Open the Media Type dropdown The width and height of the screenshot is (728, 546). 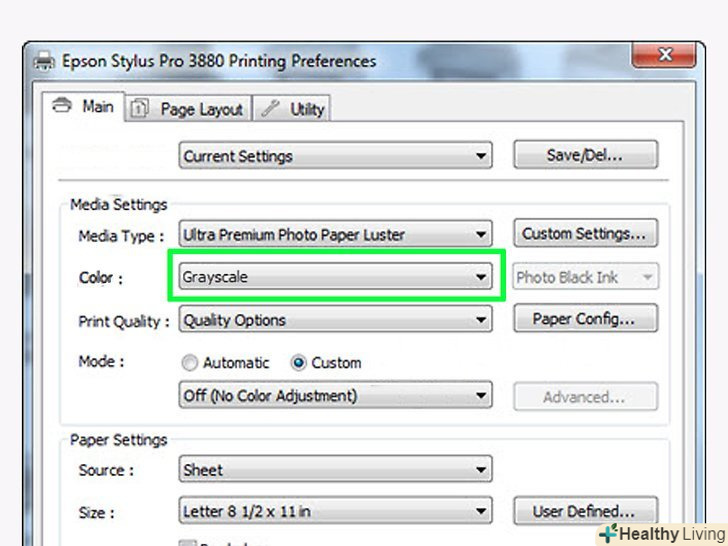coord(335,234)
